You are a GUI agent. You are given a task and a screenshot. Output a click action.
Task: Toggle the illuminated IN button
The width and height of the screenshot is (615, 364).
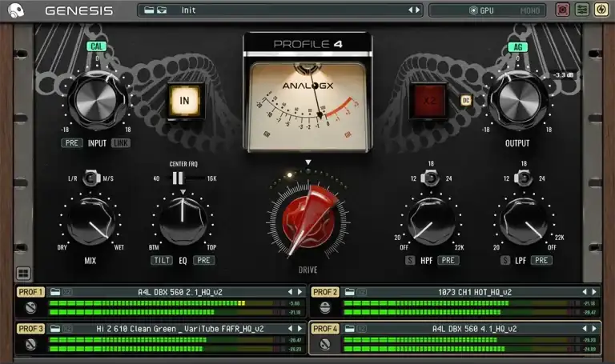pos(184,101)
